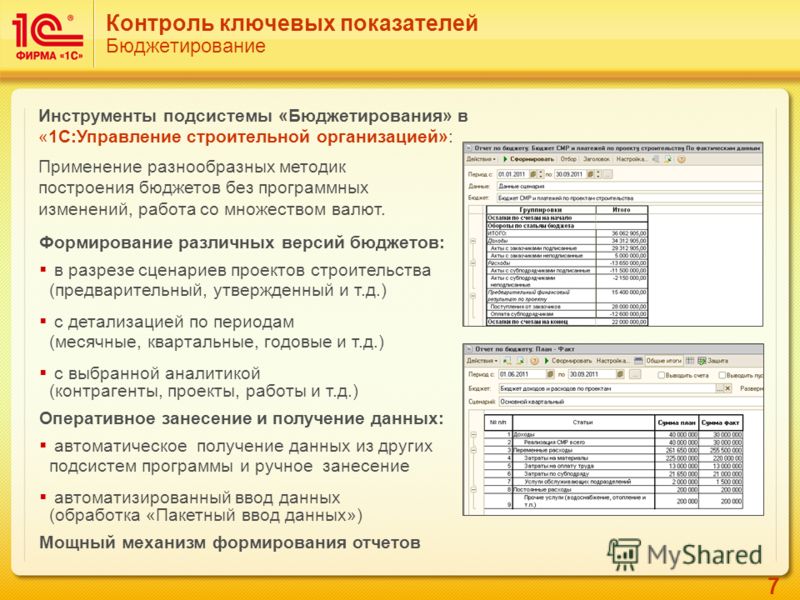Click the period selection button after 30.09.2011 in СМР report

607,174
